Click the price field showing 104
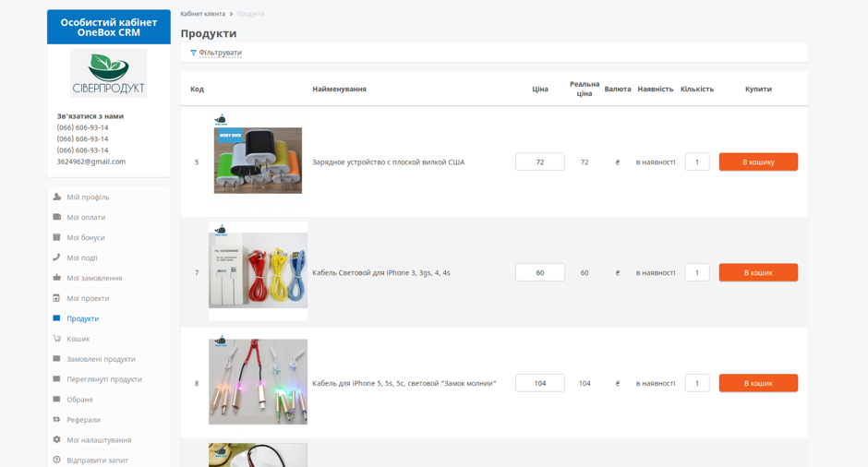 [x=540, y=383]
